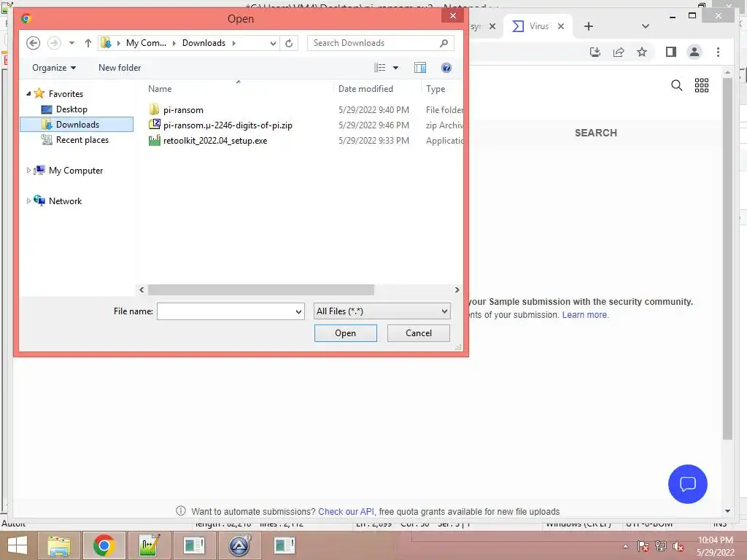
Task: Open Chrome tab search chevron
Action: click(x=645, y=26)
